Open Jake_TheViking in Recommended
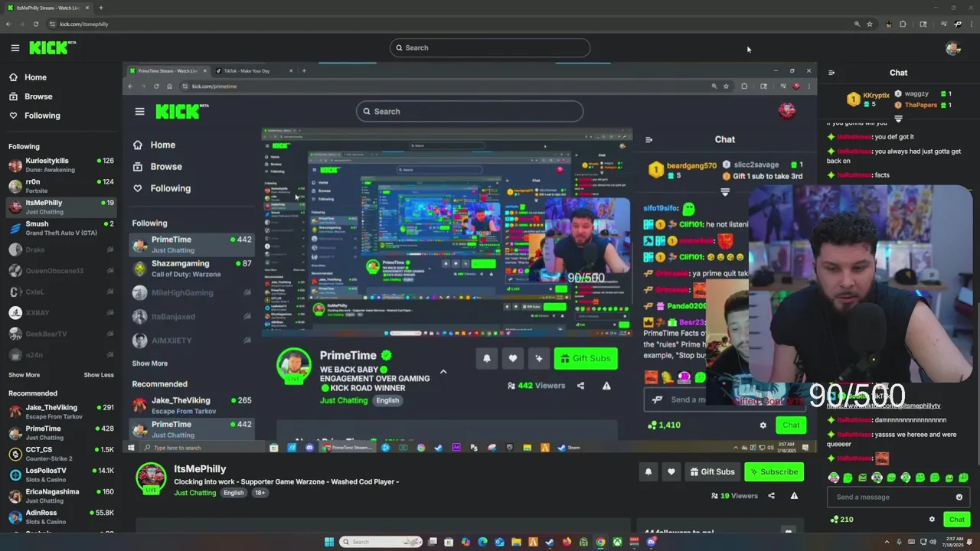Viewport: 980px width, 551px height. (61, 412)
